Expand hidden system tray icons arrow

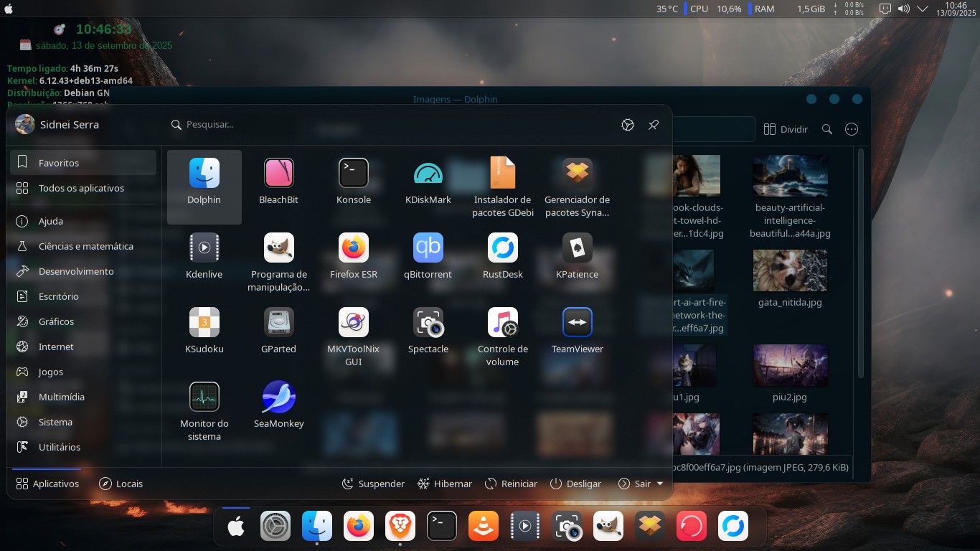pos(923,9)
